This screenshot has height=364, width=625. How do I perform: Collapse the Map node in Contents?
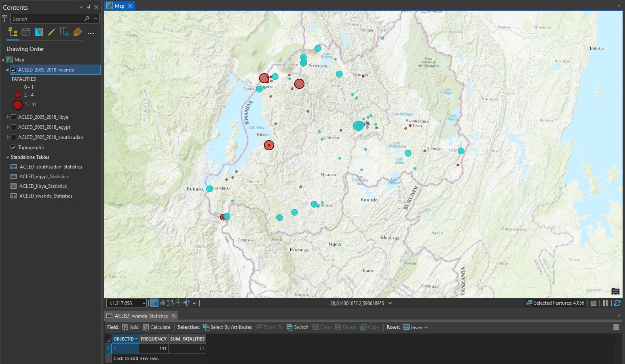pyautogui.click(x=3, y=60)
